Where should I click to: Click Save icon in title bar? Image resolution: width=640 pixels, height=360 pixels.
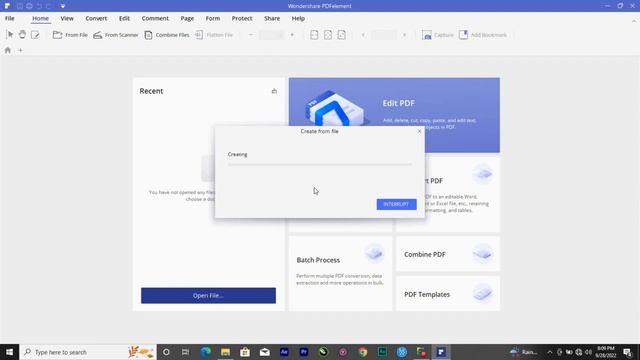click(20, 6)
